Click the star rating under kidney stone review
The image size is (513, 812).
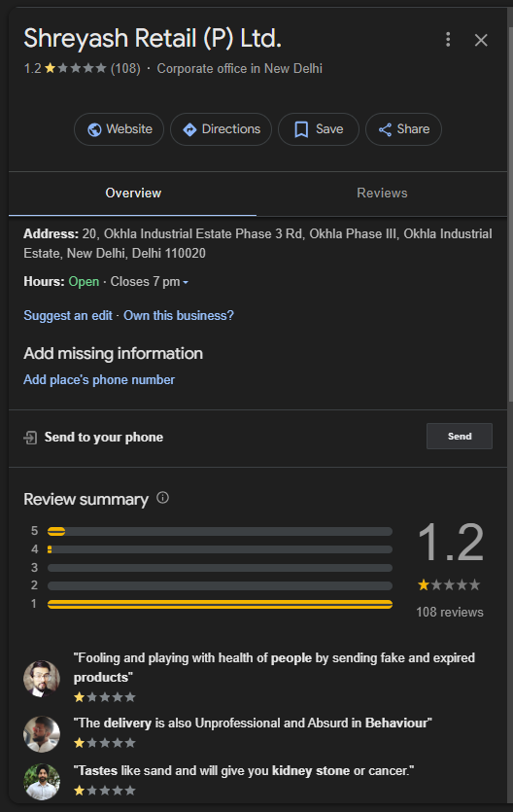[x=105, y=791]
